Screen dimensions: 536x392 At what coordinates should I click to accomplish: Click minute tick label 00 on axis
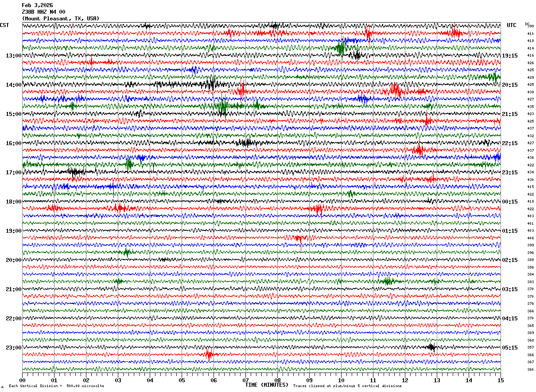(22, 380)
